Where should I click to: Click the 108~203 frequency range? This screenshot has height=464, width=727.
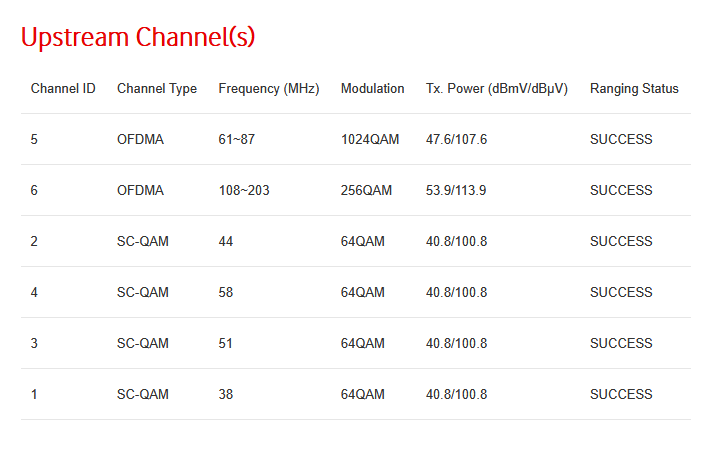(245, 191)
